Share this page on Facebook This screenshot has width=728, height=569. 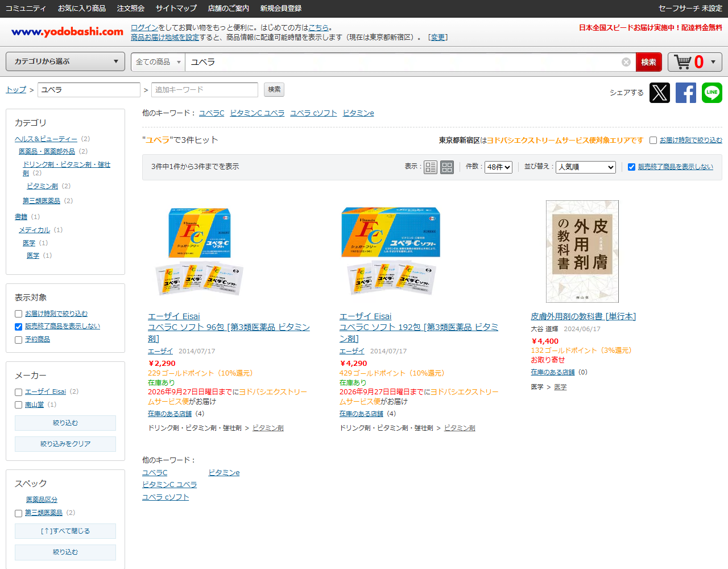[x=686, y=92]
